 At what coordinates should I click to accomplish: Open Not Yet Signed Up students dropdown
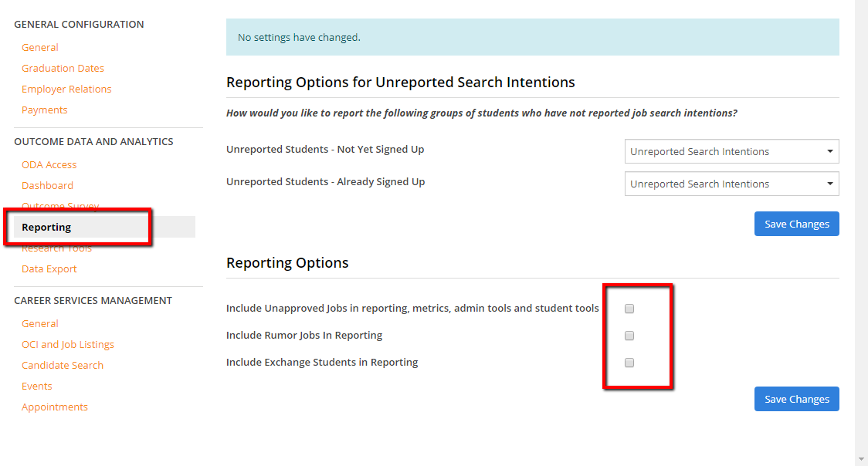731,152
